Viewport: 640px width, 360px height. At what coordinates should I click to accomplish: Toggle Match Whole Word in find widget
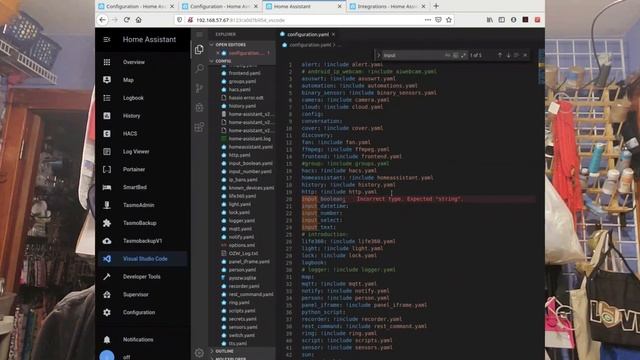coord(456,55)
